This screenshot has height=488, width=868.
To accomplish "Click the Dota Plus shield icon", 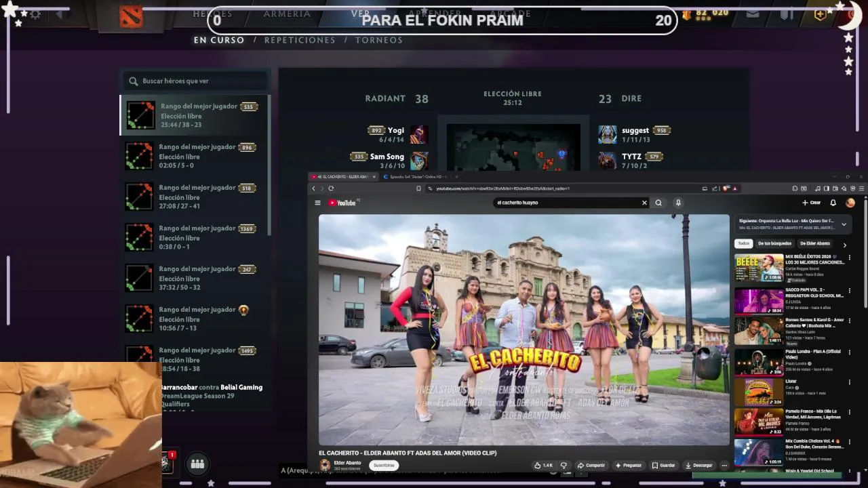I will (821, 14).
